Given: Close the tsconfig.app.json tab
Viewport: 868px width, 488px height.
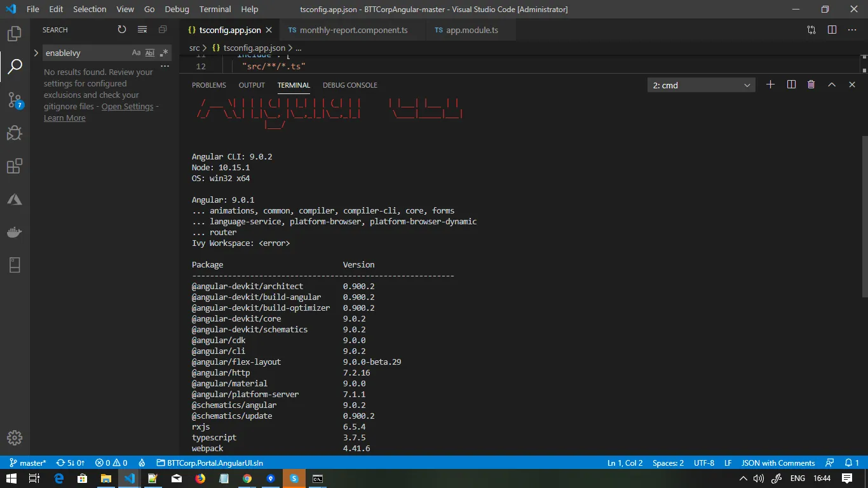Looking at the screenshot, I should pos(269,30).
